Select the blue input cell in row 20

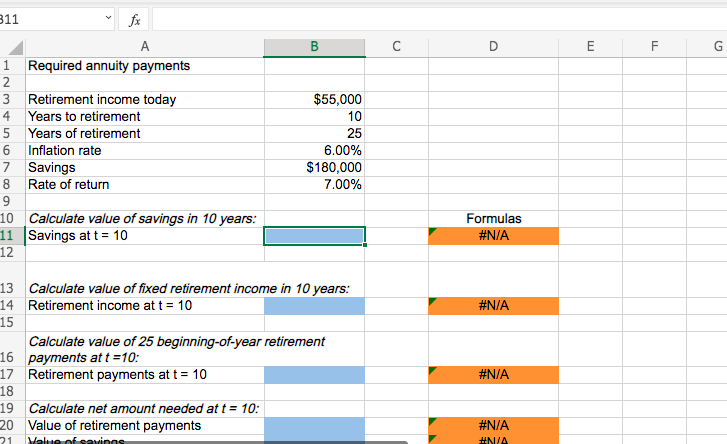[x=314, y=426]
